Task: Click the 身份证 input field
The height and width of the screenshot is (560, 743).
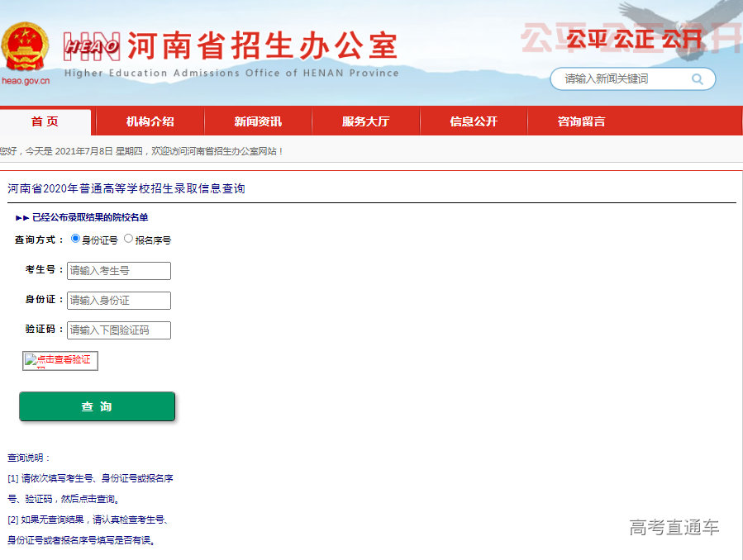Action: (118, 300)
